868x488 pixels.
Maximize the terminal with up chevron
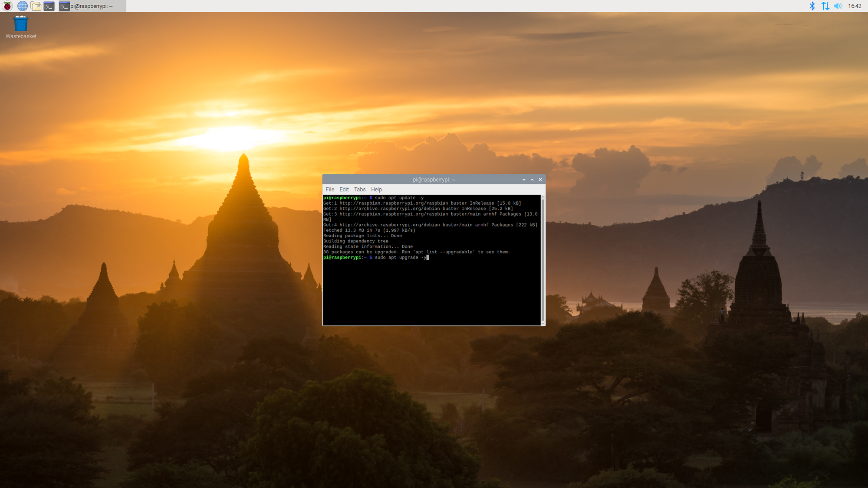tap(532, 180)
